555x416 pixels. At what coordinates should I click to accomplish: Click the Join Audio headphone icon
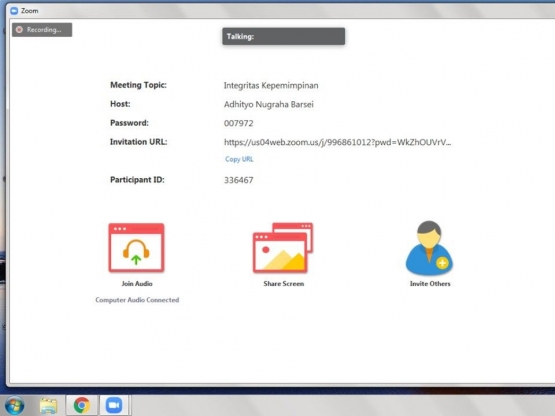[x=136, y=247]
